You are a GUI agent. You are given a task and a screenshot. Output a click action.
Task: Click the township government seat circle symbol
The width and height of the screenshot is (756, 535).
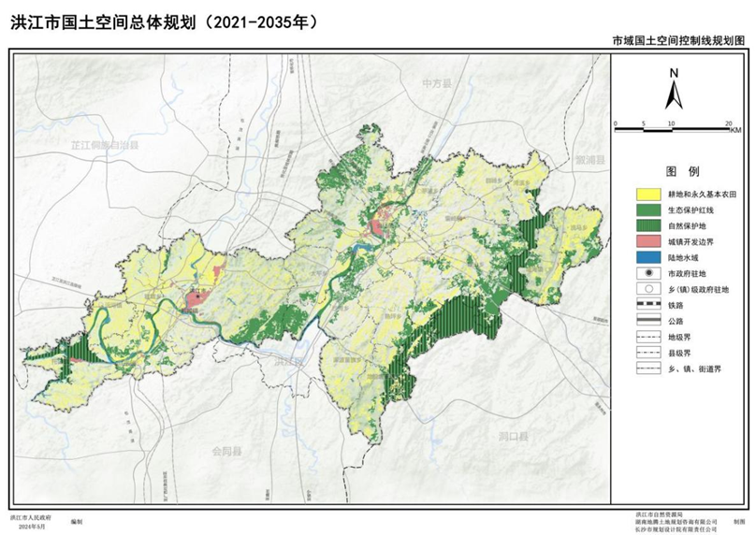tap(647, 289)
